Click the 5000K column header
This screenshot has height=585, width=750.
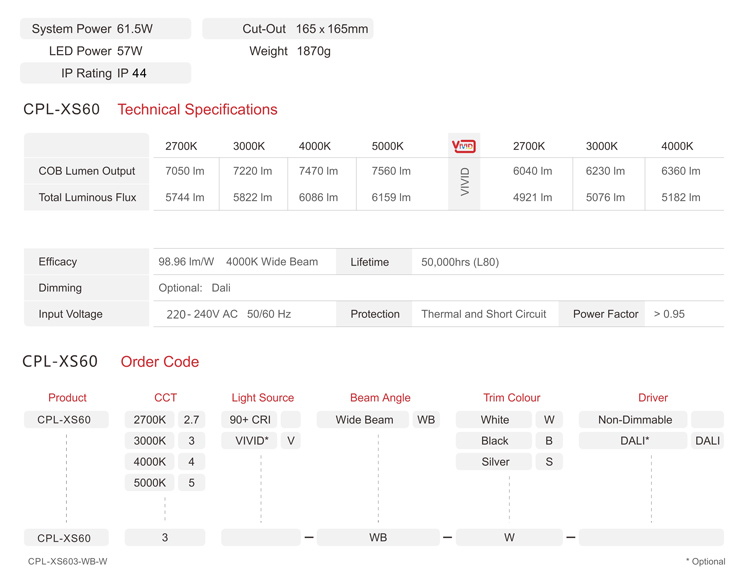tap(387, 146)
